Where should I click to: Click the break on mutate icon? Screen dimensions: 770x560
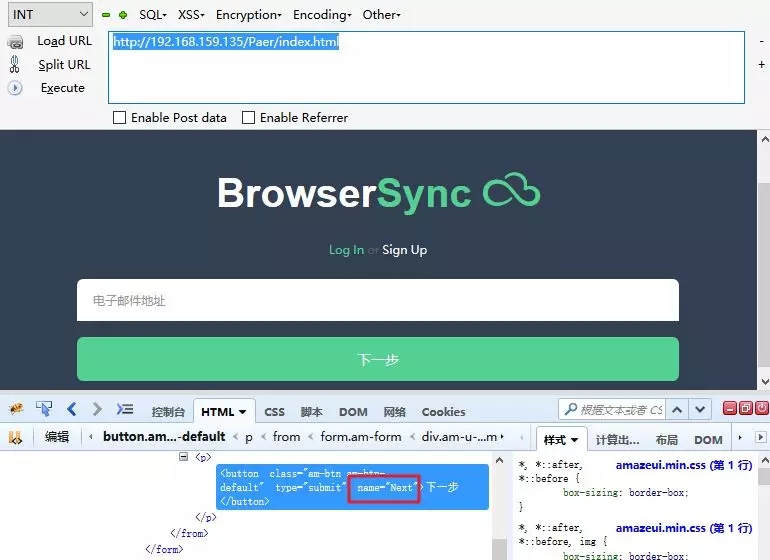16,437
